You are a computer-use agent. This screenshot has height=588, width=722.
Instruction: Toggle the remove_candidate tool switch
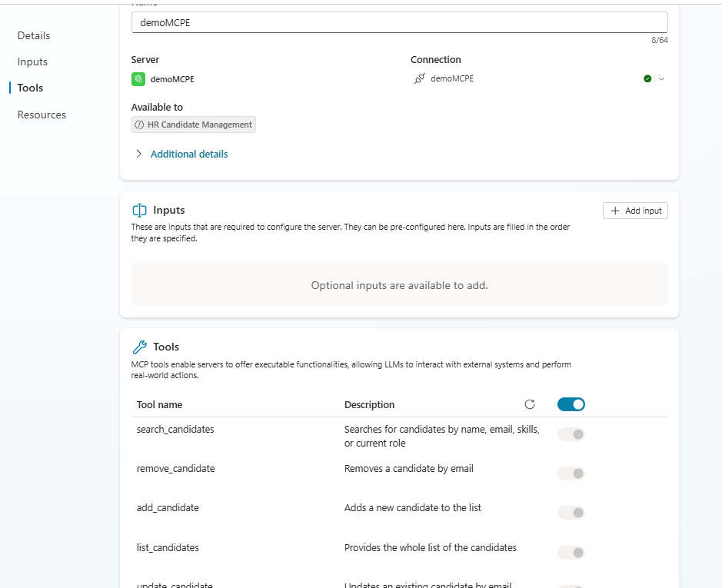571,473
